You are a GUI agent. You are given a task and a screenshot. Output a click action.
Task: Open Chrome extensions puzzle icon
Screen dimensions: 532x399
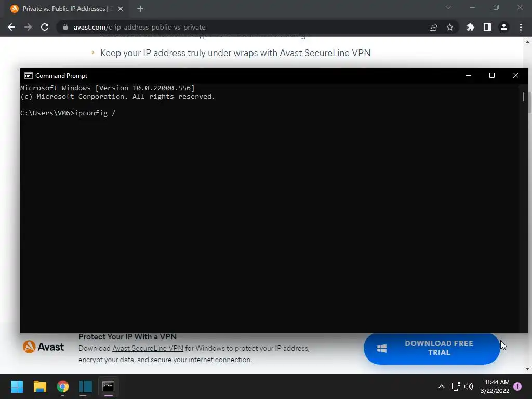point(471,27)
